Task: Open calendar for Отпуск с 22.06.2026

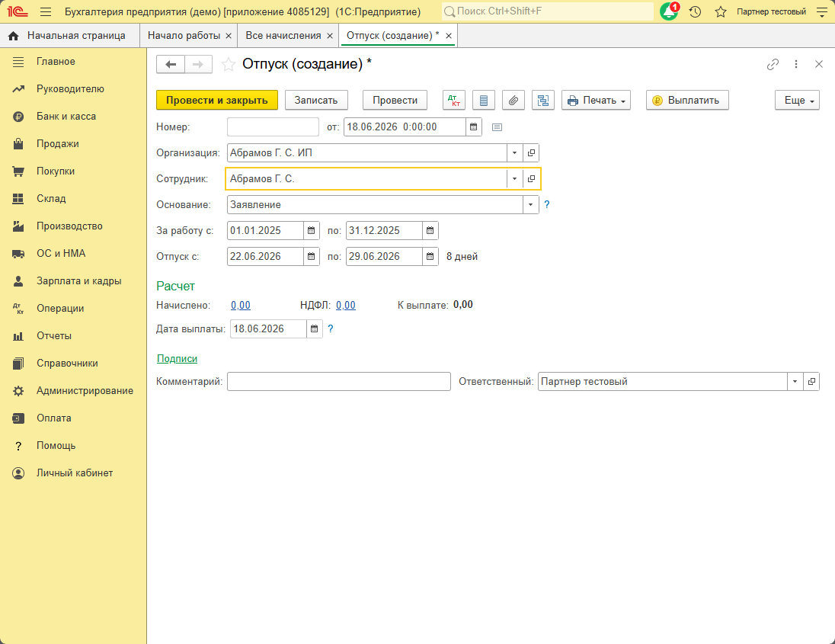Action: [311, 256]
